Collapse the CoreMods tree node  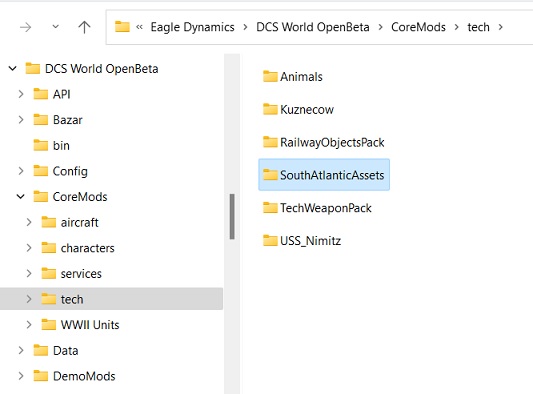pyautogui.click(x=21, y=196)
